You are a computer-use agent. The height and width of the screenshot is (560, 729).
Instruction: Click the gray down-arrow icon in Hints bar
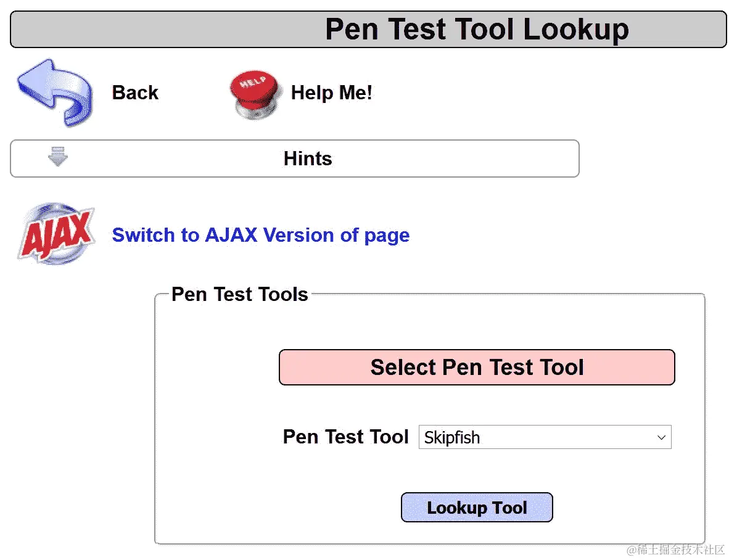(x=58, y=157)
